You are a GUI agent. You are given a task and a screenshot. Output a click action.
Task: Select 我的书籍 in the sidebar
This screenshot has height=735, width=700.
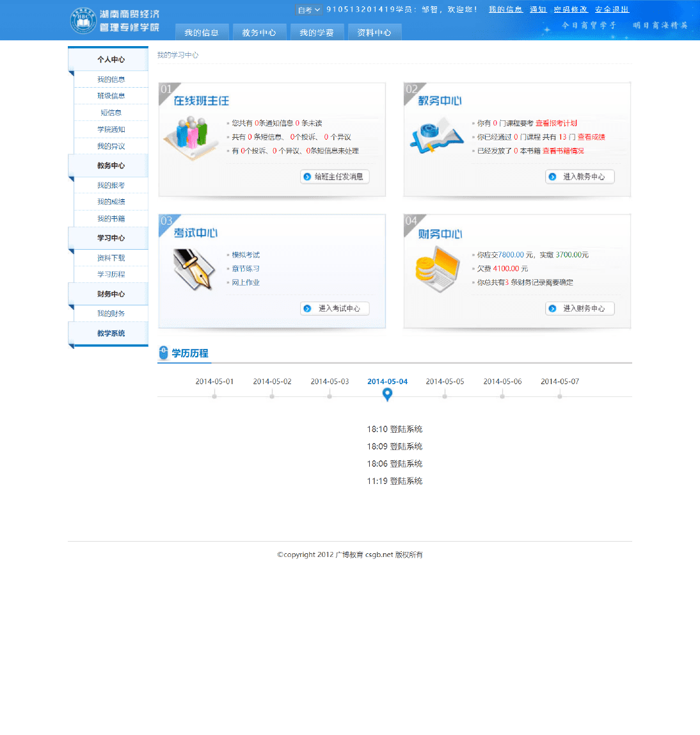point(112,218)
